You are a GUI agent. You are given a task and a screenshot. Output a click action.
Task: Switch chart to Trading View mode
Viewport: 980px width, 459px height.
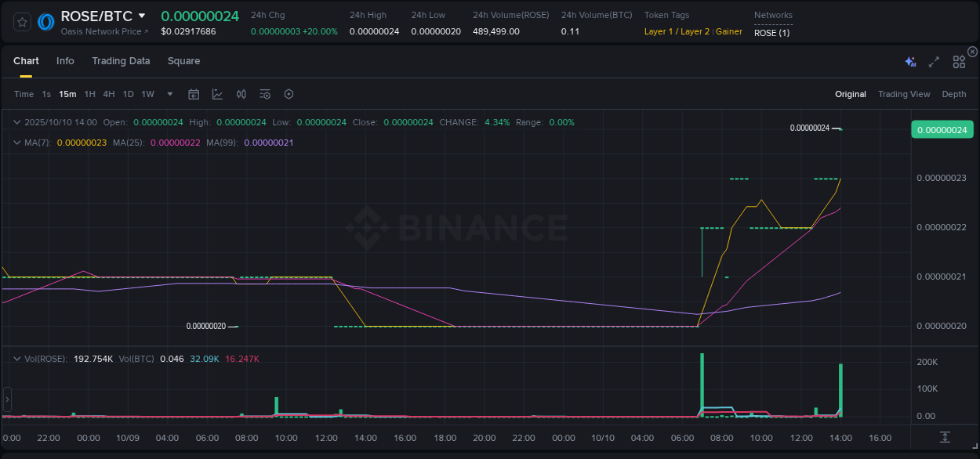(x=904, y=94)
